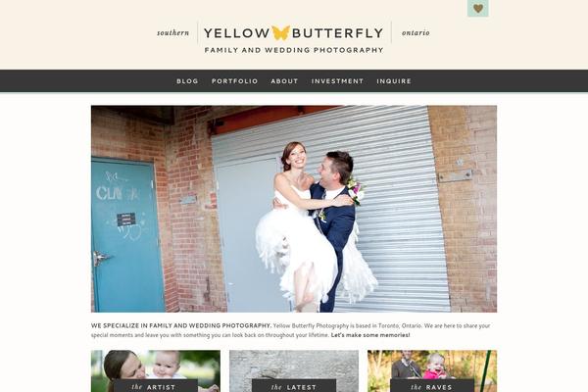This screenshot has width=588, height=392.
Task: Click the 'Let's make some memories!' link
Action: point(370,335)
